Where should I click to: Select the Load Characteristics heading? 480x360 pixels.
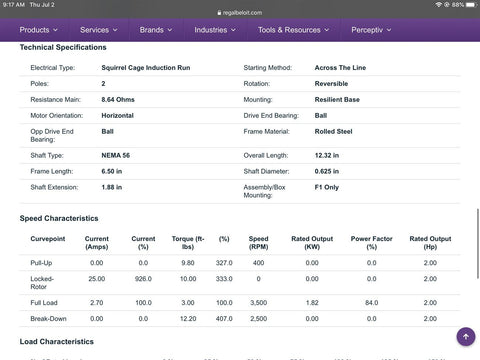[x=57, y=342]
